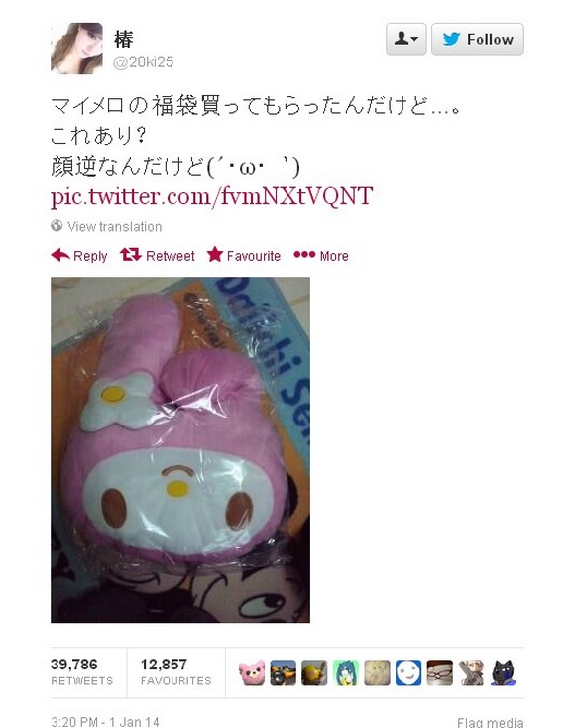This screenshot has height=728, width=575.
Task: Click the pink bear avatar
Action: click(x=252, y=672)
